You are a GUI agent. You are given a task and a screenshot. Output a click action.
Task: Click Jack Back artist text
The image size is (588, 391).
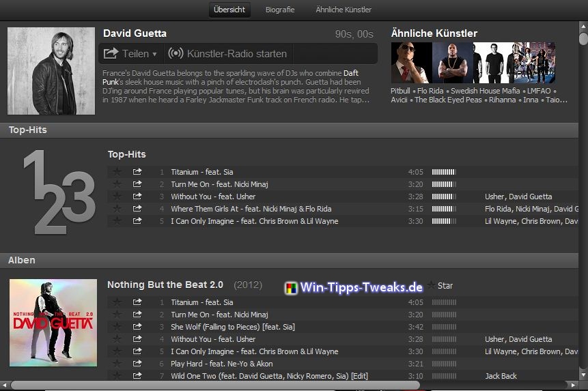[501, 375]
